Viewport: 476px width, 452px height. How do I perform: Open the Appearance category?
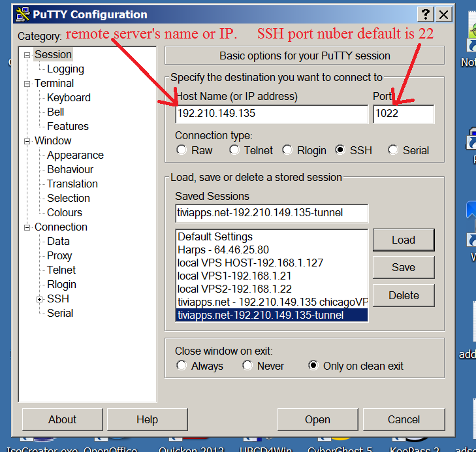pos(75,155)
